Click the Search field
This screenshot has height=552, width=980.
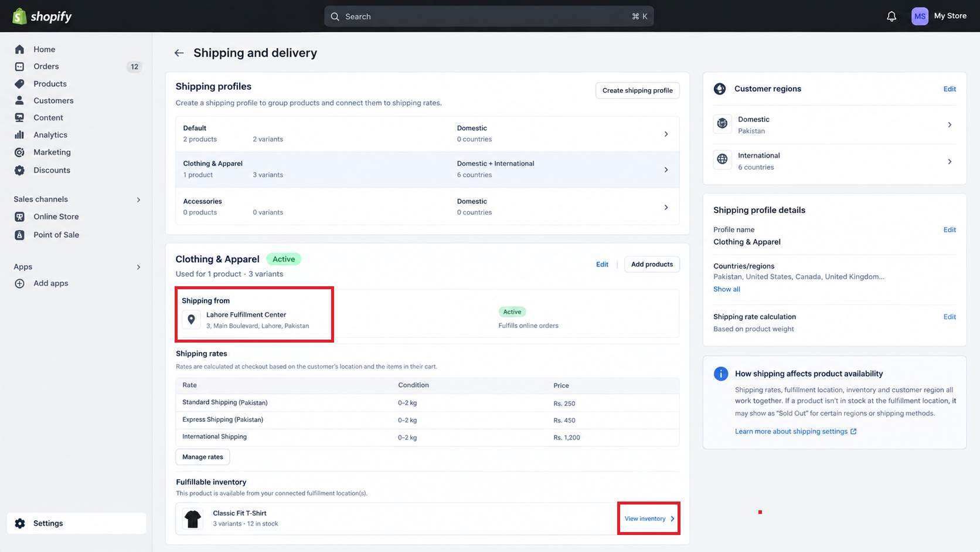(489, 16)
